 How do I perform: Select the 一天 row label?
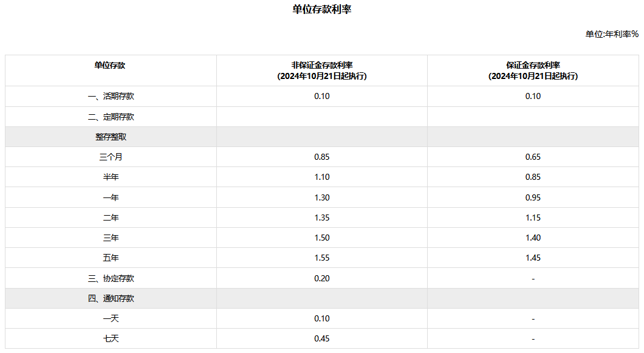point(111,318)
